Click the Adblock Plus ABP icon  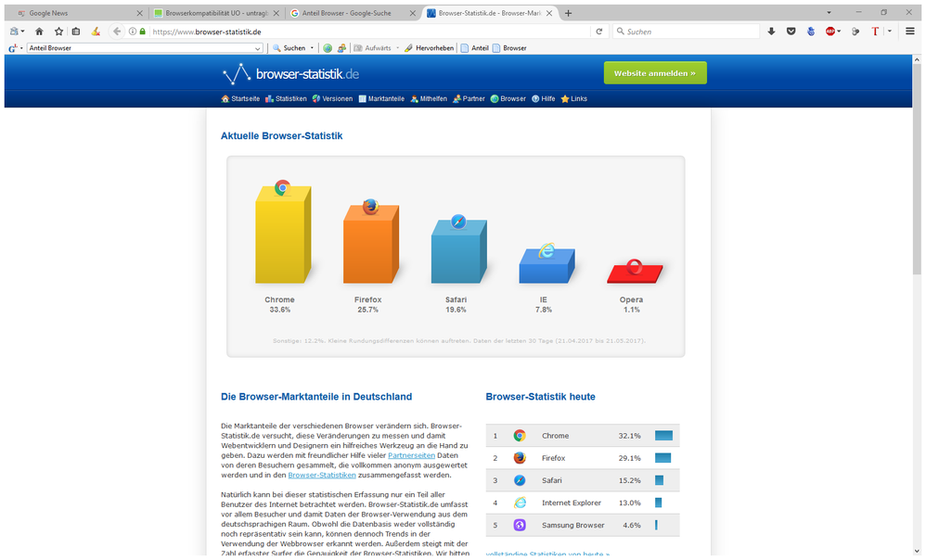pos(830,32)
